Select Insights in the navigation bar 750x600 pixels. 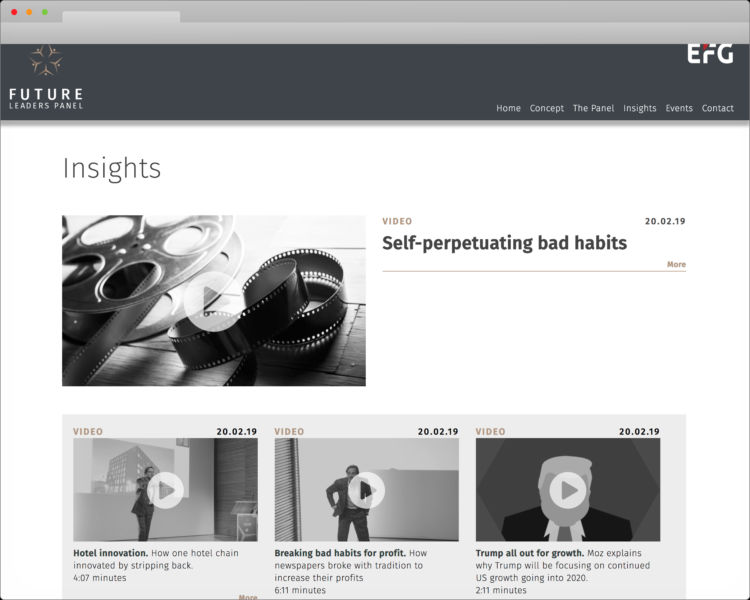640,108
